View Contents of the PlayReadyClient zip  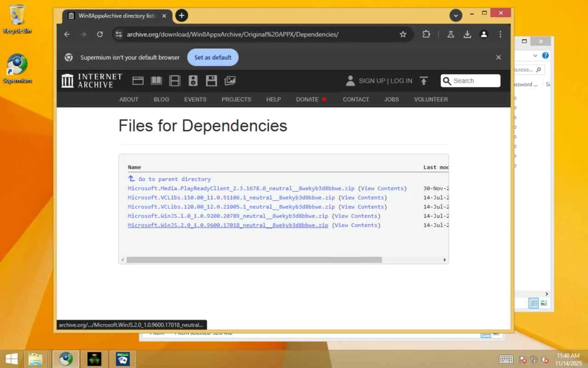tap(382, 188)
